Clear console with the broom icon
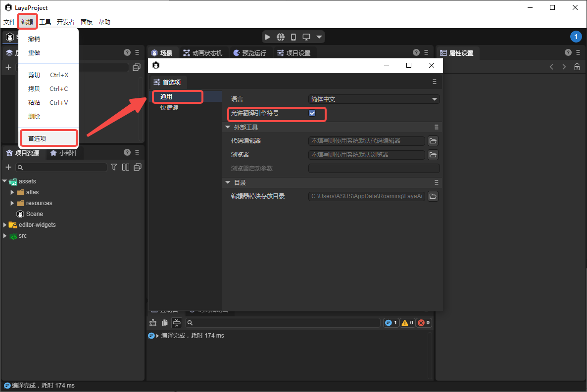The width and height of the screenshot is (587, 392). [x=153, y=323]
